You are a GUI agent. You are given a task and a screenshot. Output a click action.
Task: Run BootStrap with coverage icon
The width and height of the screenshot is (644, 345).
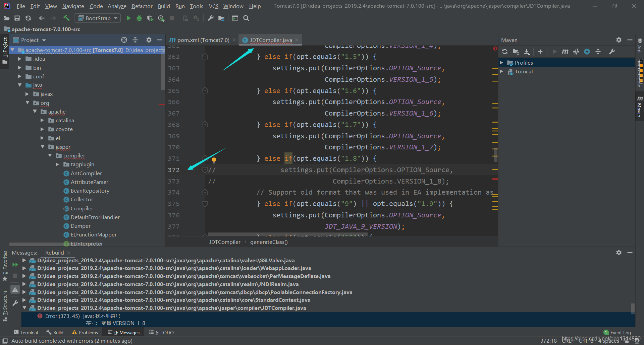click(150, 18)
